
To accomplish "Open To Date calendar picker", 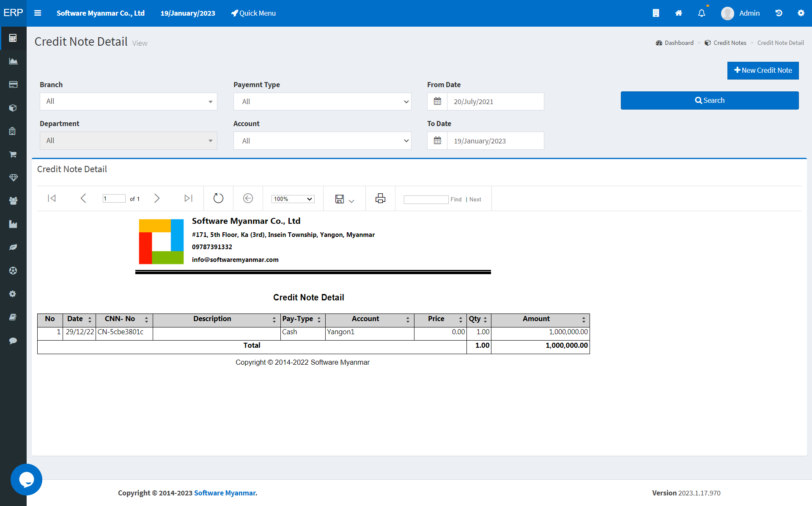I will (437, 140).
